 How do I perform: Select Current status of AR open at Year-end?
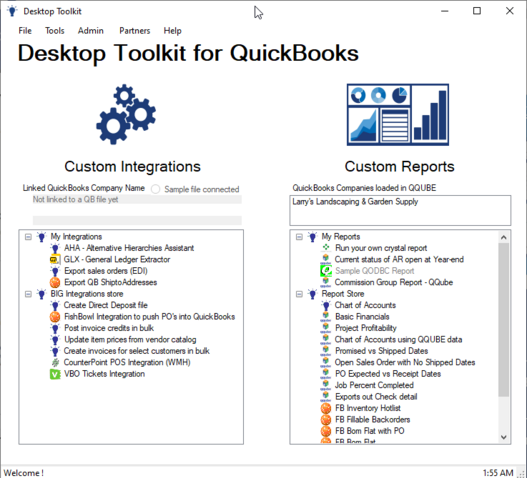(x=399, y=260)
